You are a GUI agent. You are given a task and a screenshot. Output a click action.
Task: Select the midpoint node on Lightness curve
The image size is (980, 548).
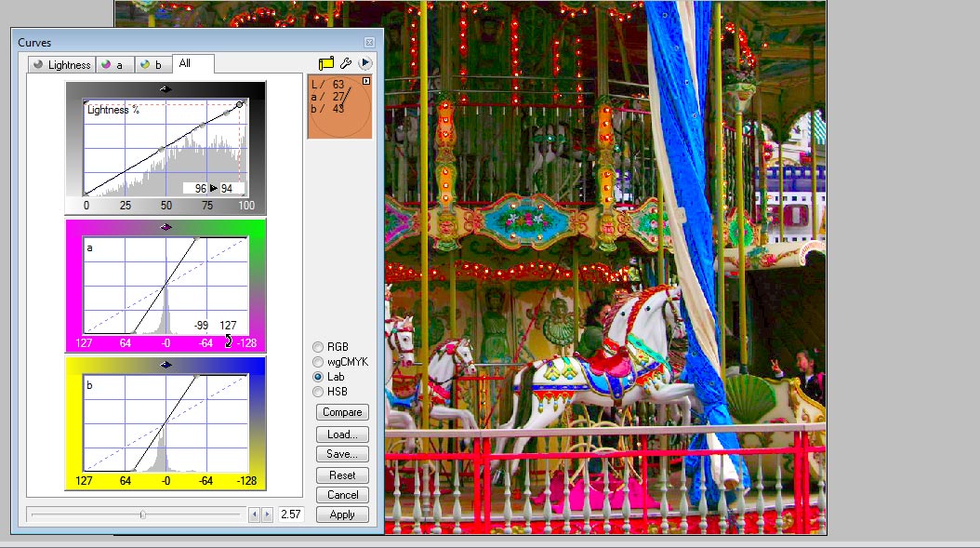tap(162, 149)
